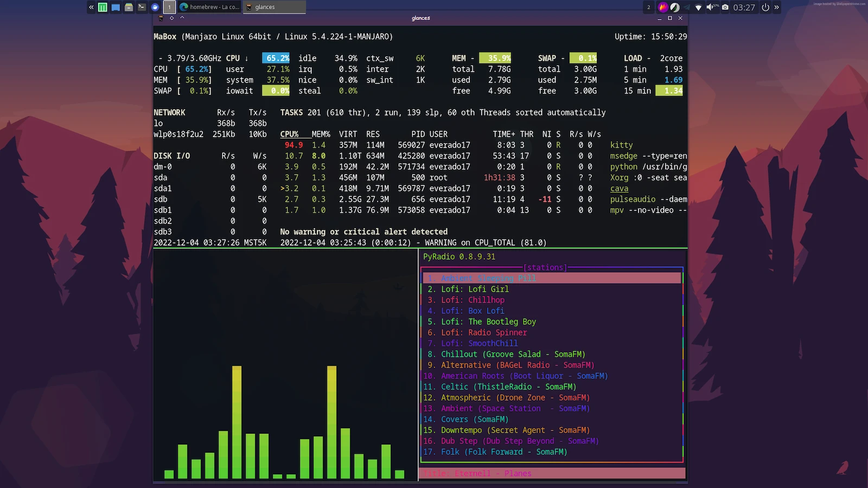Launch terminal from panel launcher icon

pyautogui.click(x=142, y=7)
